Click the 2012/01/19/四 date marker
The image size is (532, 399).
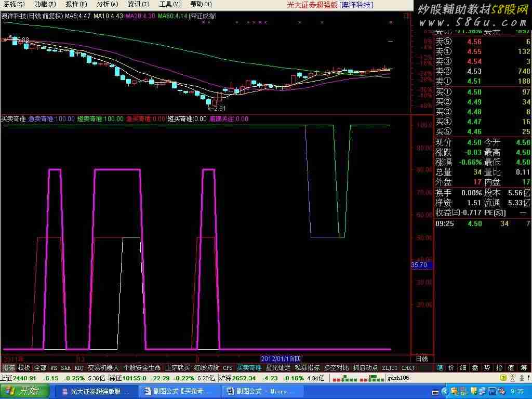pos(281,359)
